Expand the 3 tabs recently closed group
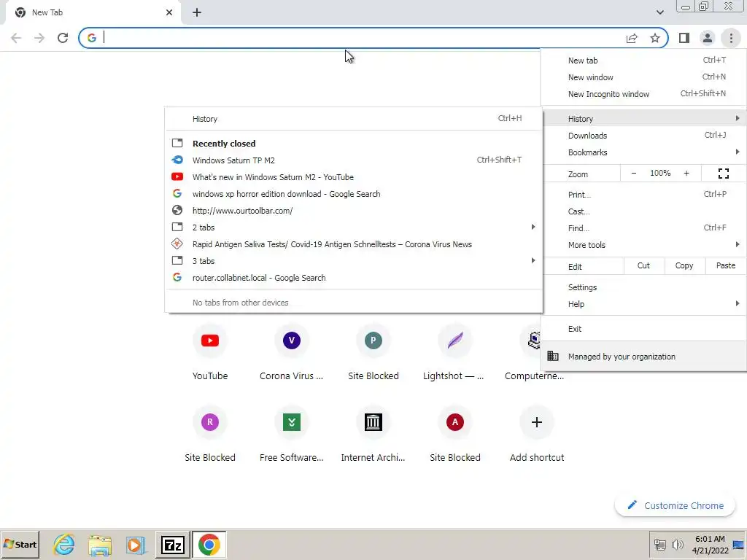 (x=354, y=261)
